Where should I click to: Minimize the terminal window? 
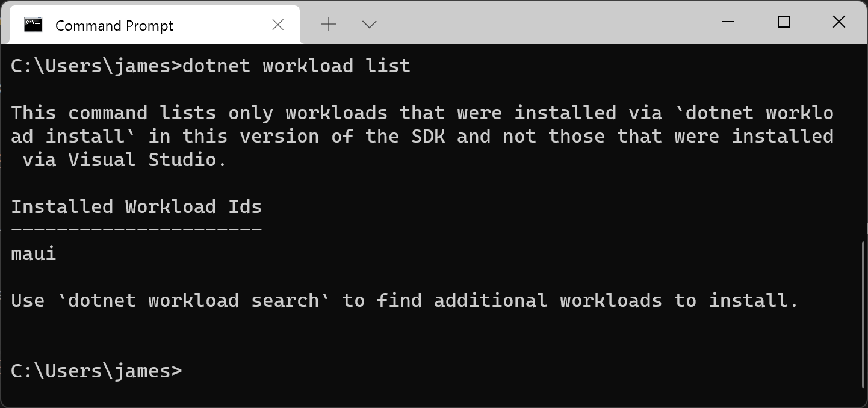(x=728, y=22)
